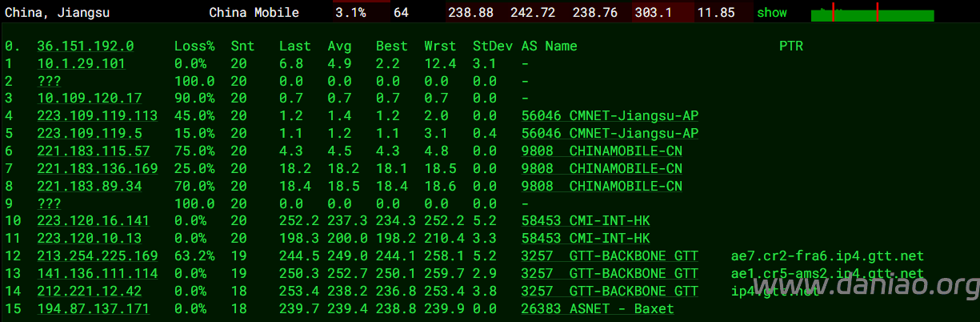
Task: Click the green latency graph bar
Action: pyautogui.click(x=872, y=14)
